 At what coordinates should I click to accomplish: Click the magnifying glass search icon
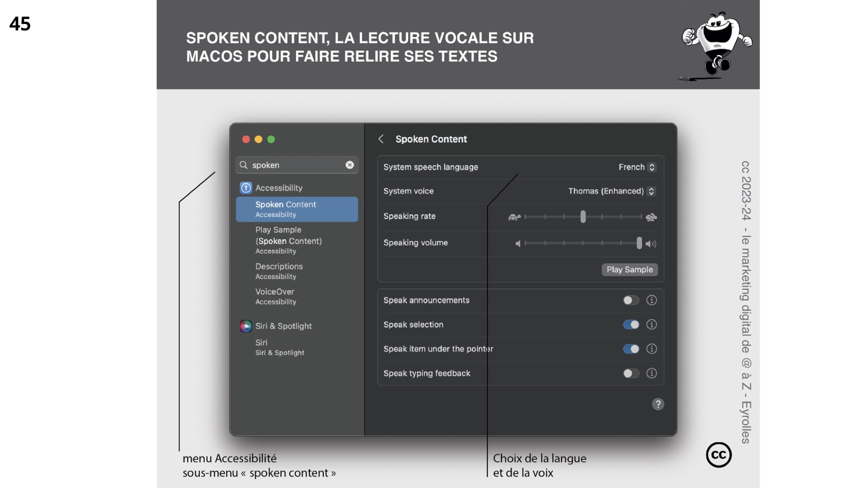(244, 165)
